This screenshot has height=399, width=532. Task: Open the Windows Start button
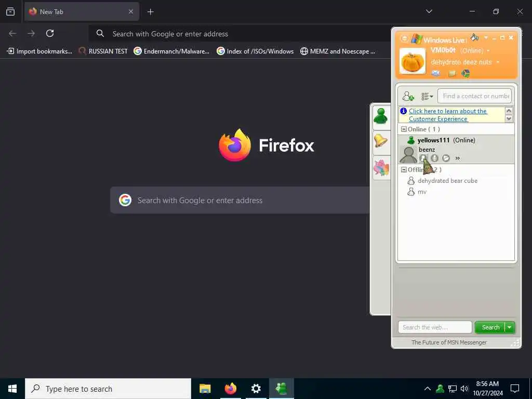pyautogui.click(x=12, y=389)
